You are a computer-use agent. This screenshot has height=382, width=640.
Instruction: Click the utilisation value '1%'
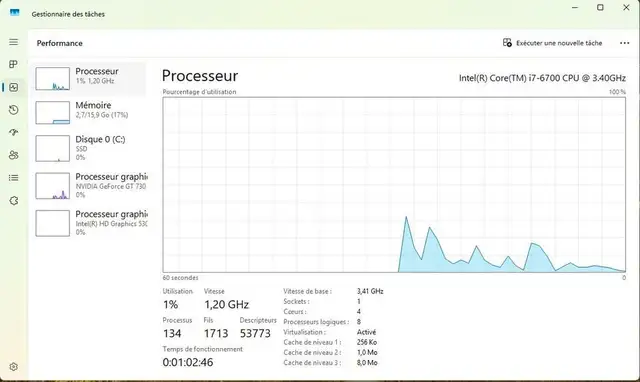pos(170,304)
